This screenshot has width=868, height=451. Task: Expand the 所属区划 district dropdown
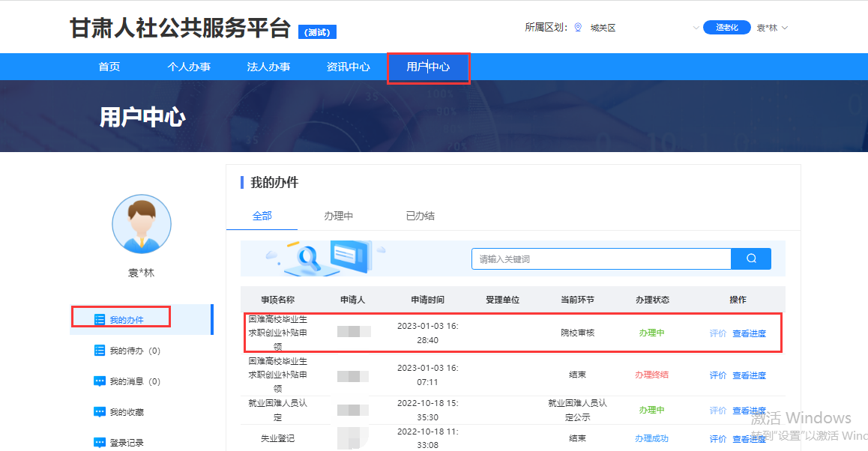(696, 28)
